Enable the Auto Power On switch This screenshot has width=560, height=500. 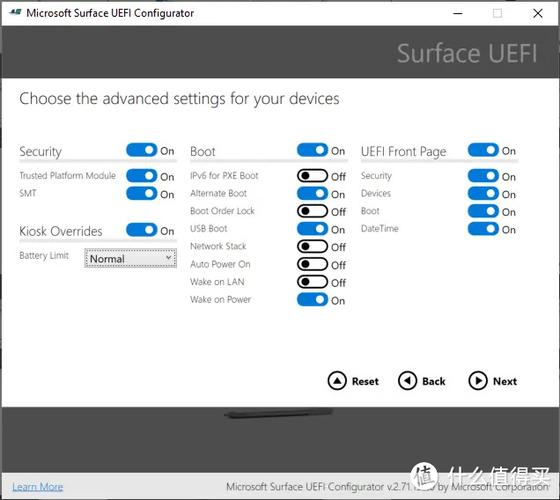tap(312, 264)
